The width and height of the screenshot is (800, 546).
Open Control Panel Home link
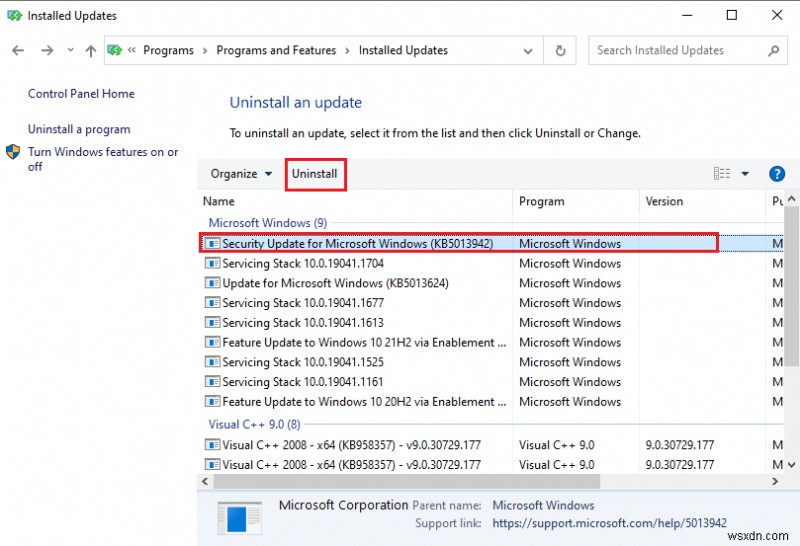[81, 93]
